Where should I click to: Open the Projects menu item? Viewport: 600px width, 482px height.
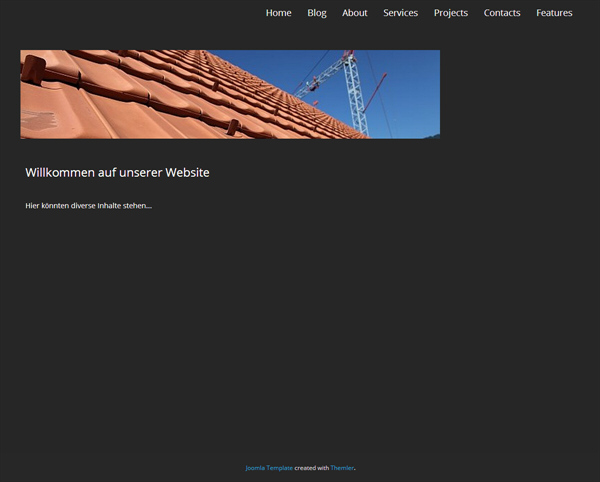click(451, 13)
